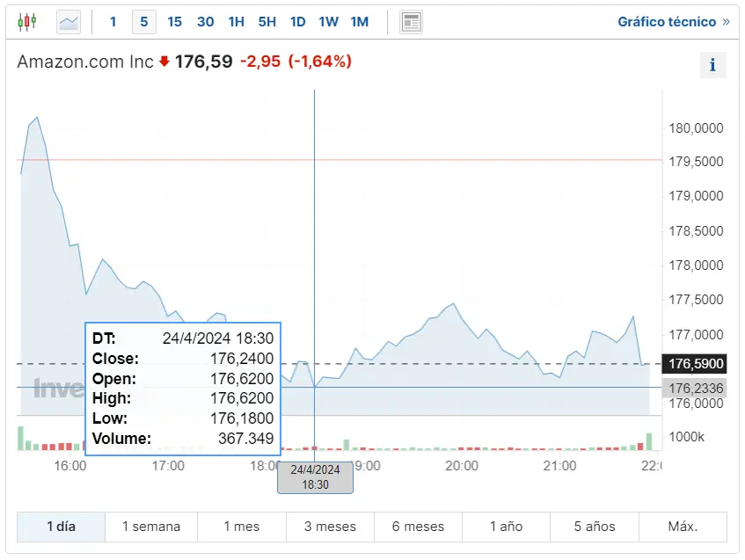745x560 pixels.
Task: Click the 24/4/2024 18:30 time axis marker
Action: point(315,477)
